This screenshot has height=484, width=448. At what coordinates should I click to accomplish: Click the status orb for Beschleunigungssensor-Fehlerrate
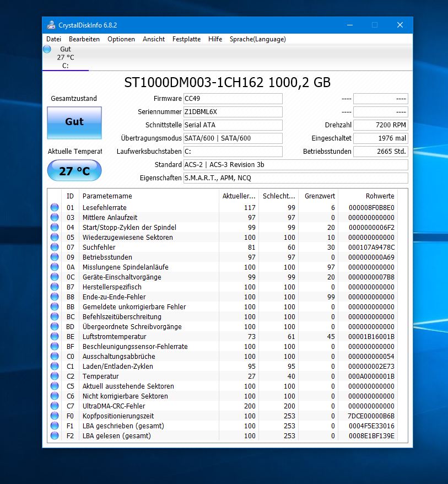tap(55, 346)
